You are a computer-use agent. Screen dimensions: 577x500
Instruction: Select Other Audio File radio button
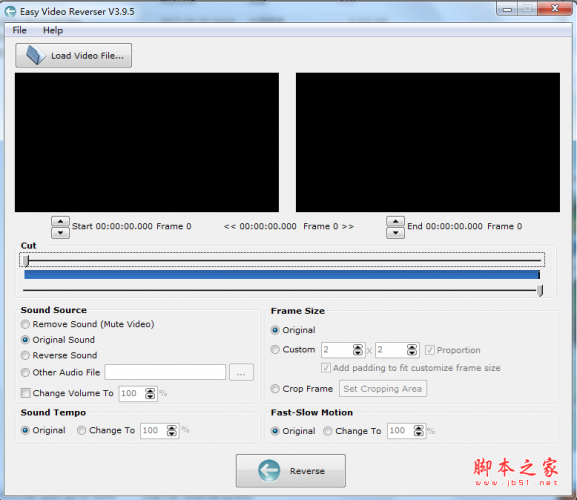[x=25, y=372]
